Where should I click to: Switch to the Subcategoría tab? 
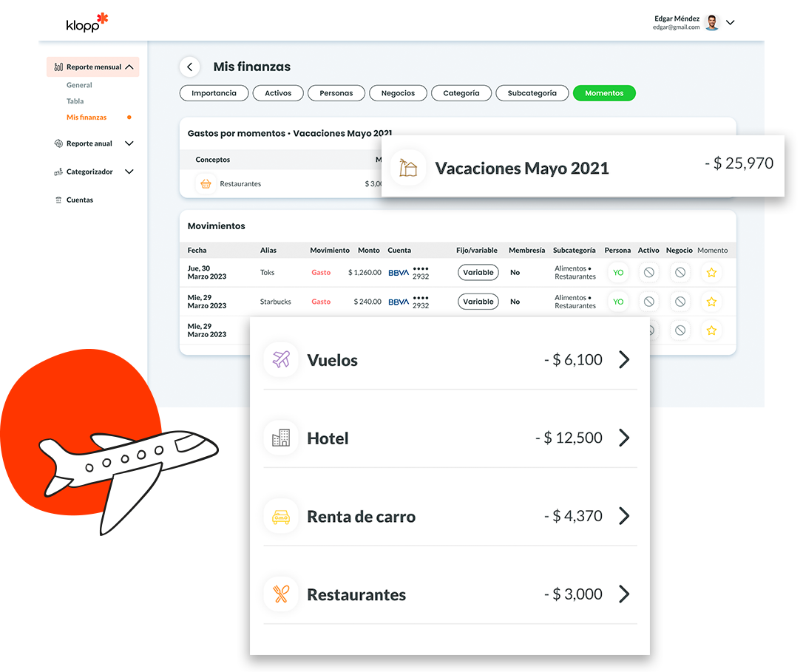click(x=532, y=93)
